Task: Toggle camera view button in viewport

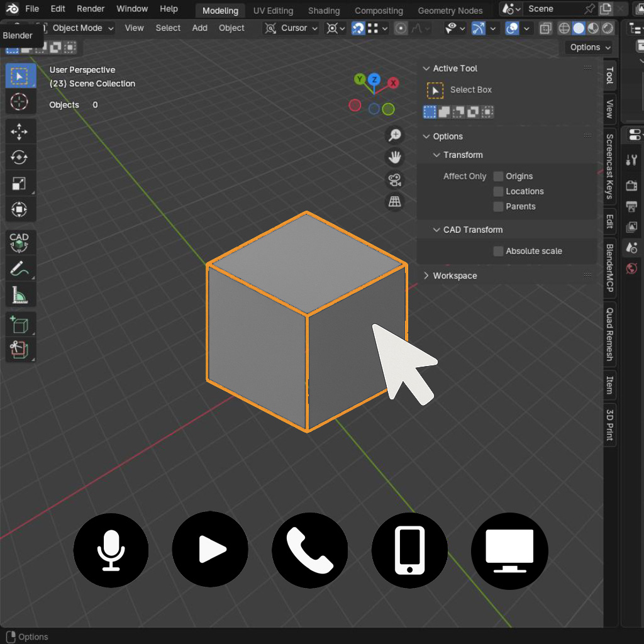Action: 395,180
